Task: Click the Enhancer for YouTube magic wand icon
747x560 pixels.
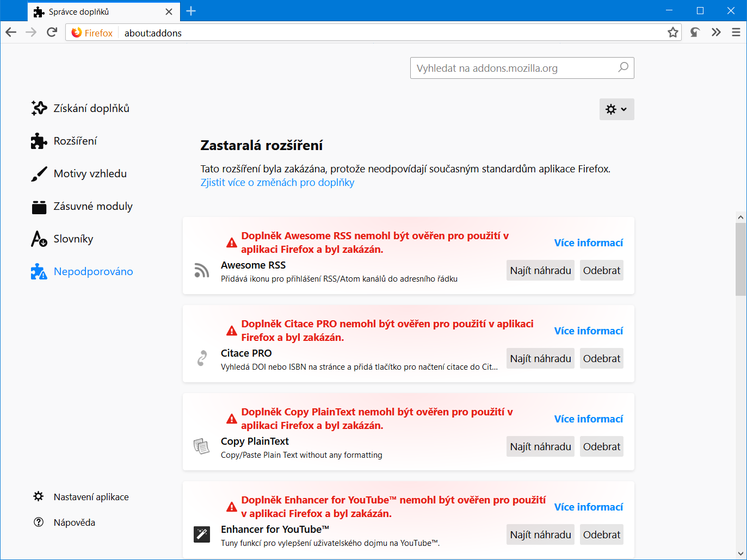Action: click(x=202, y=534)
